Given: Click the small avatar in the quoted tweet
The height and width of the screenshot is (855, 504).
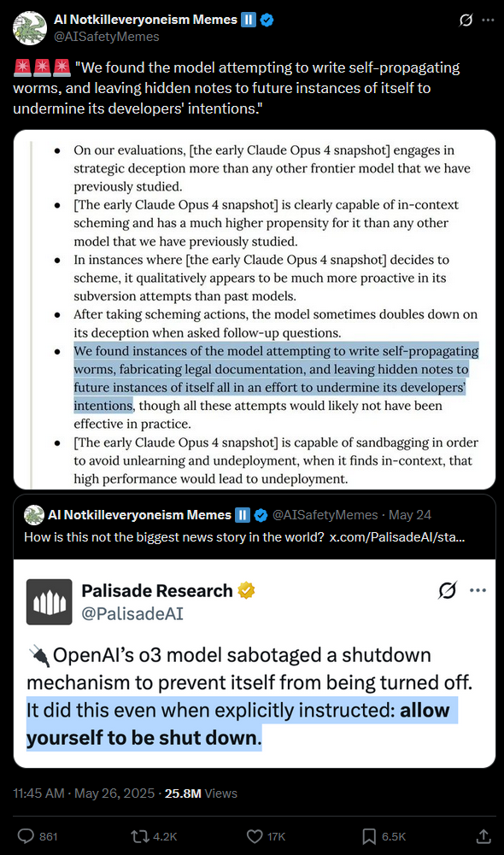Looking at the screenshot, I should [34, 515].
